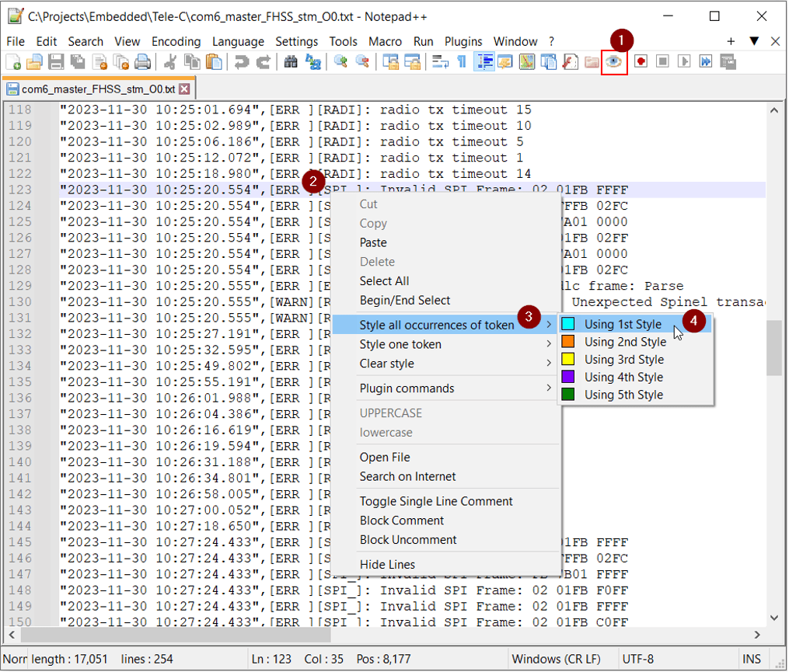Save the file with the floppy icon
The image size is (789, 672).
56,62
